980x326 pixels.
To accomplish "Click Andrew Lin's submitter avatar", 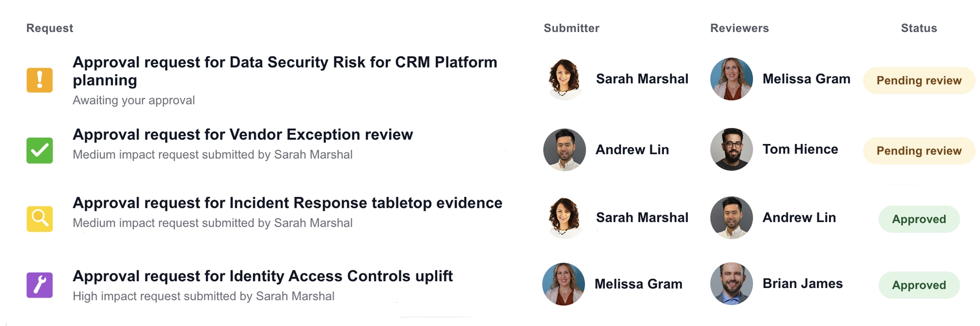I will click(x=564, y=150).
